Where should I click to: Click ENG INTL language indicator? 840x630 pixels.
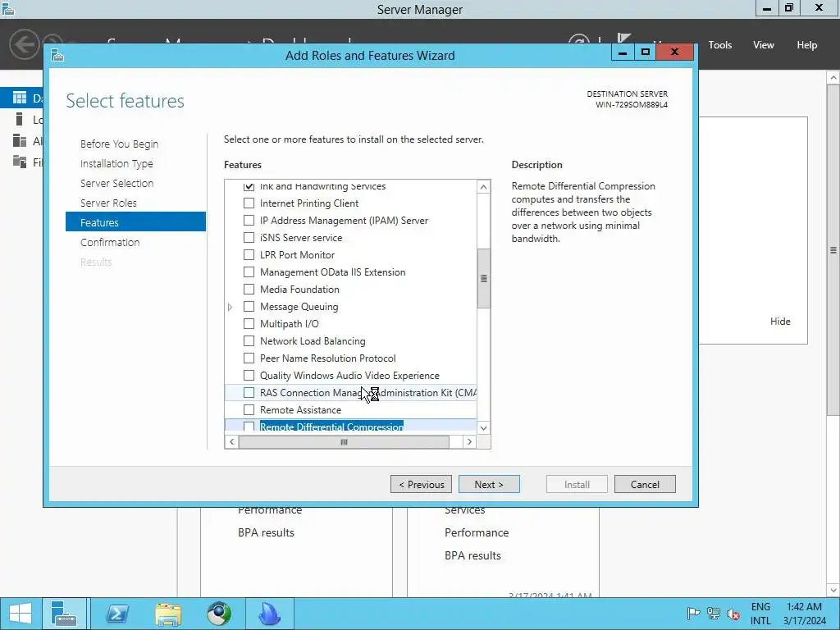click(x=760, y=614)
